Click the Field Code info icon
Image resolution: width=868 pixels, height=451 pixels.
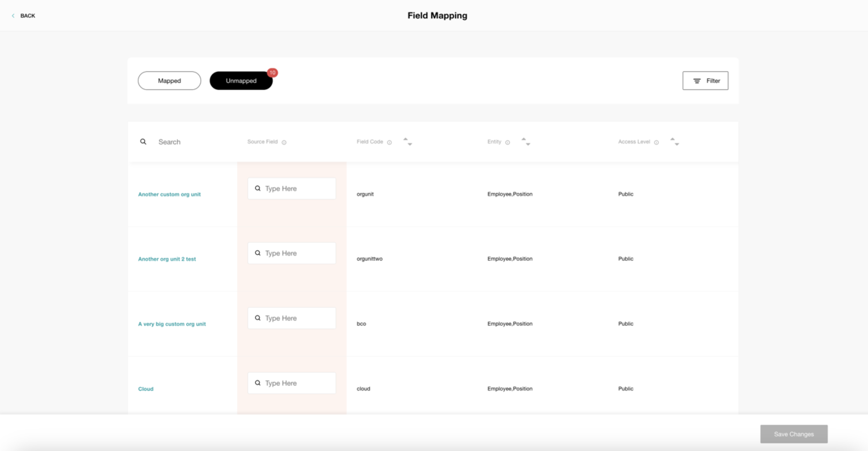(389, 142)
